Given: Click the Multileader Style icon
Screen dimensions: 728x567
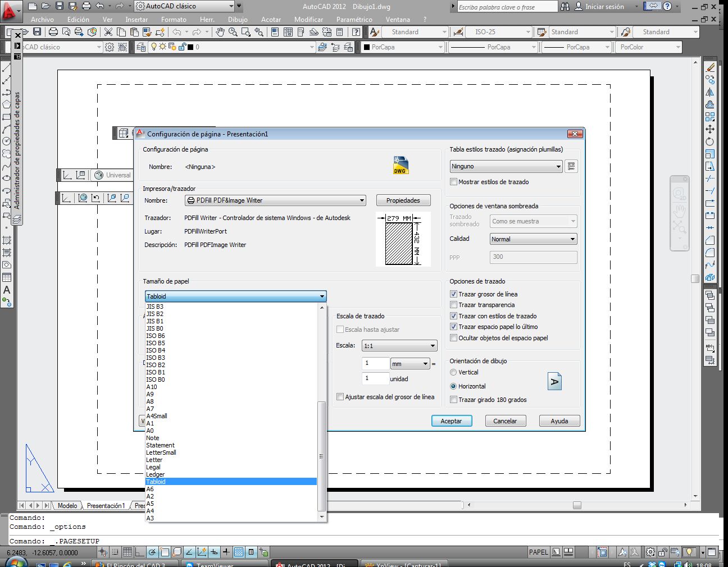Looking at the screenshot, I should coord(625,32).
